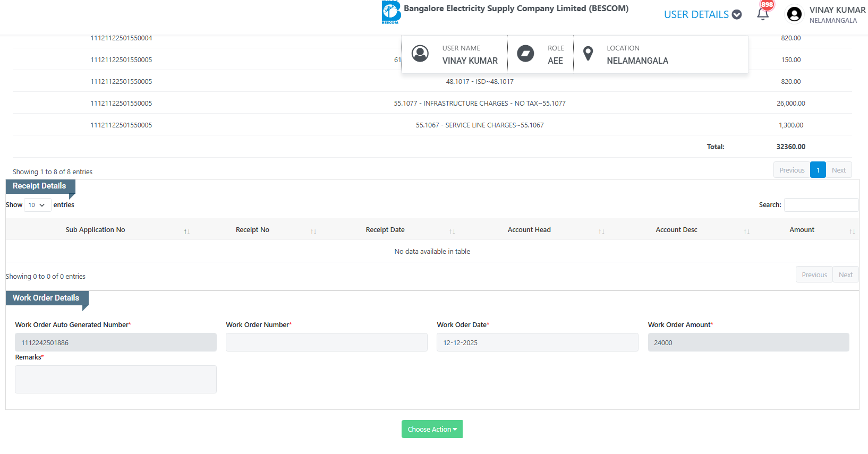This screenshot has width=868, height=454.
Task: Sort by Receipt Date column arrows
Action: [452, 232]
